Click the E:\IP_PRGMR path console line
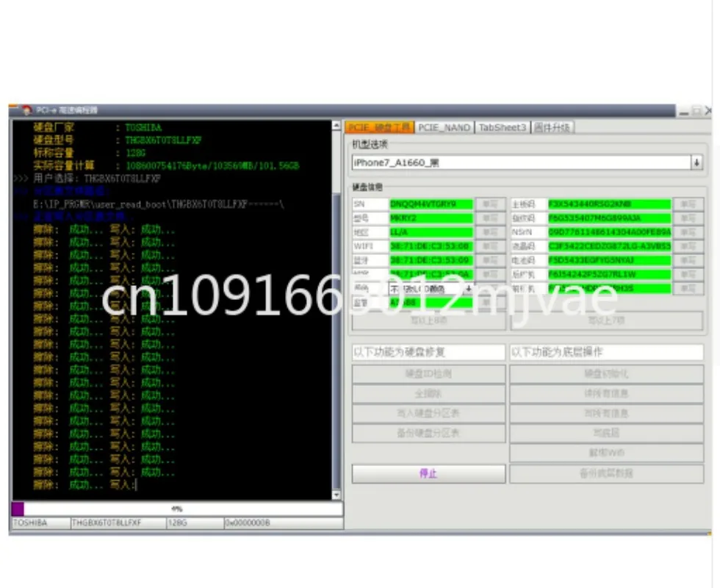720x588 pixels. pyautogui.click(x=159, y=204)
